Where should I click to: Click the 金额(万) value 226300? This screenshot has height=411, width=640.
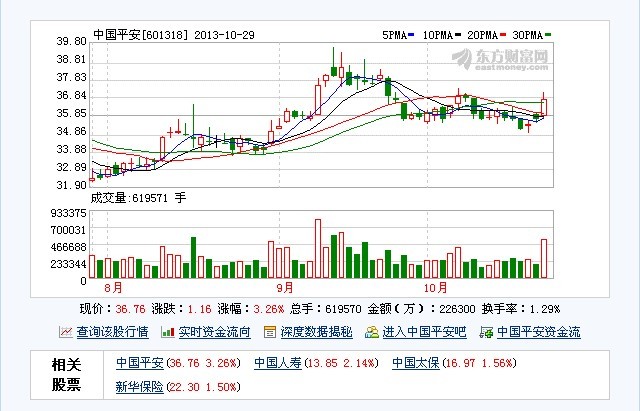click(457, 309)
